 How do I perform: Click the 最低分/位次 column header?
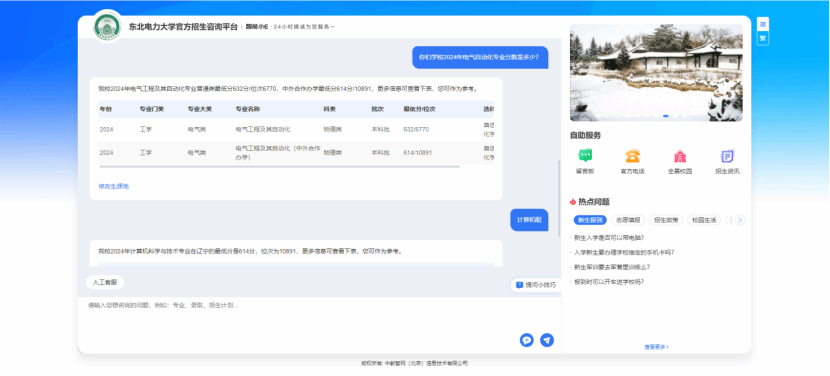click(419, 109)
